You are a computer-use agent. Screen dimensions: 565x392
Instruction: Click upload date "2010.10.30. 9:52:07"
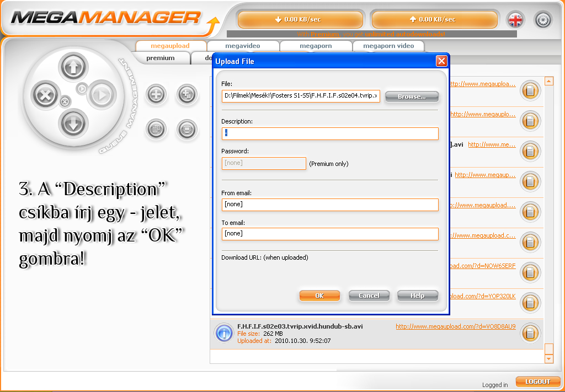click(303, 341)
